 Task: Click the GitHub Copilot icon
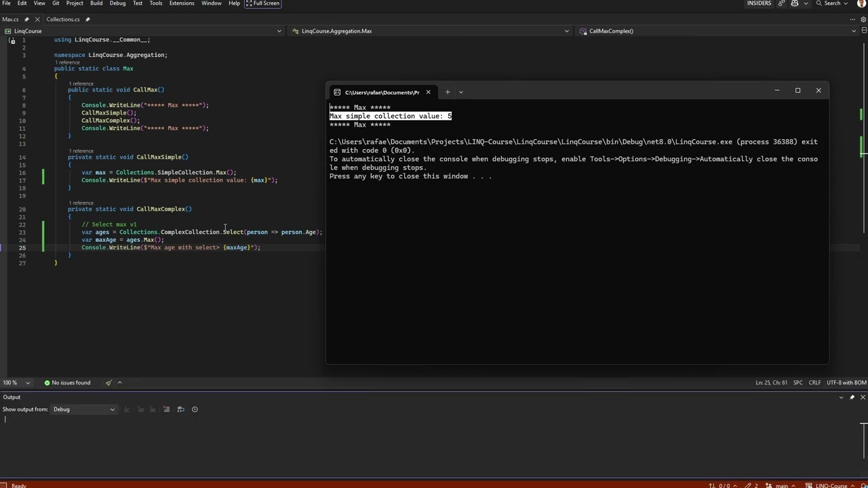pyautogui.click(x=795, y=3)
